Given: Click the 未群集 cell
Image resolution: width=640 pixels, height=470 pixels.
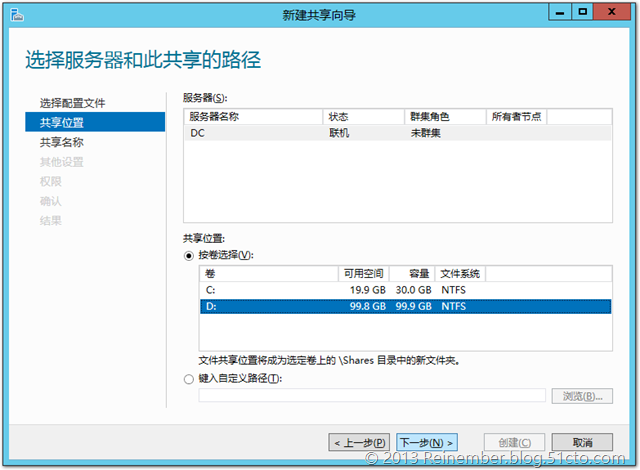Looking at the screenshot, I should (425, 133).
